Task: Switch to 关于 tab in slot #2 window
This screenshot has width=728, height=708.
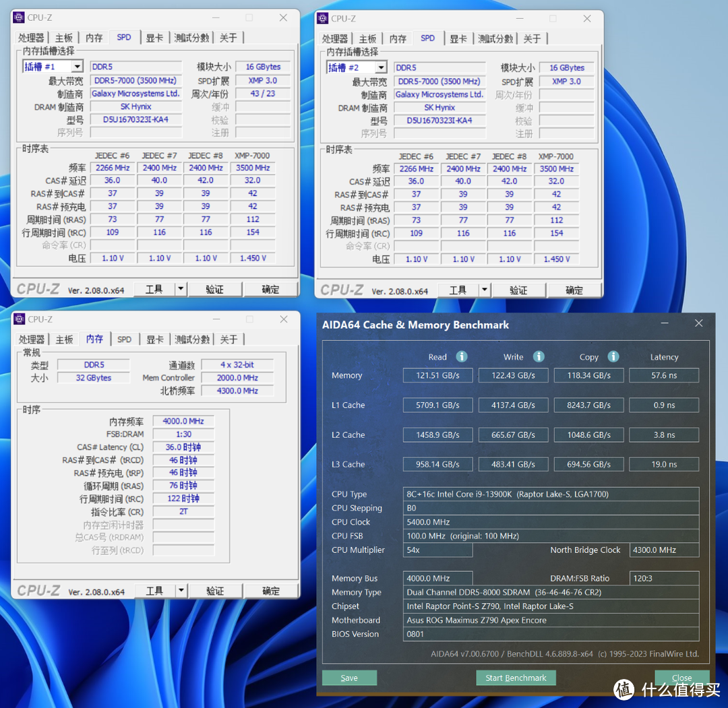Action: pos(532,39)
